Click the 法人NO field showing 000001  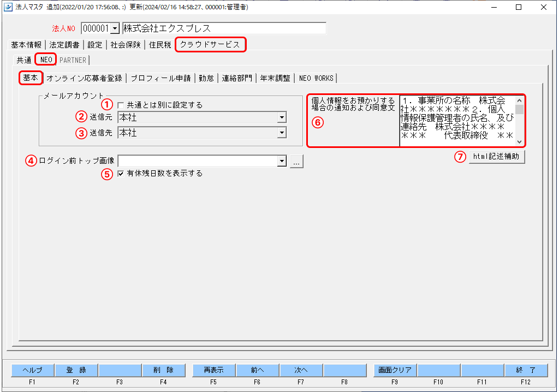[96, 28]
